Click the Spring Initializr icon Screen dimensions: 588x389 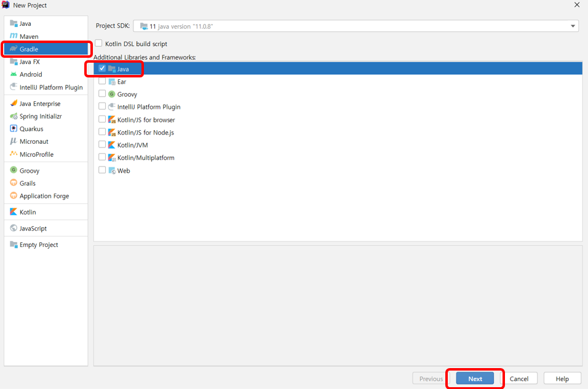coord(14,116)
